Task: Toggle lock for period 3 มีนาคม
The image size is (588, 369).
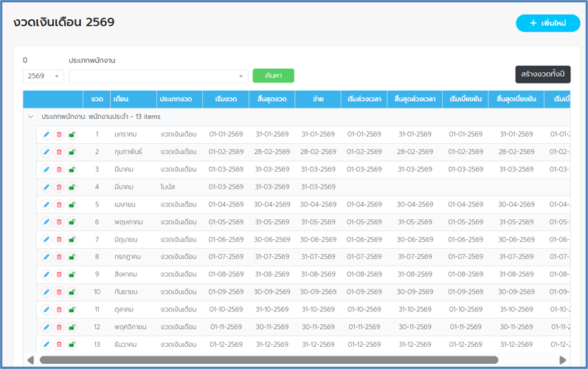Action: 72,170
